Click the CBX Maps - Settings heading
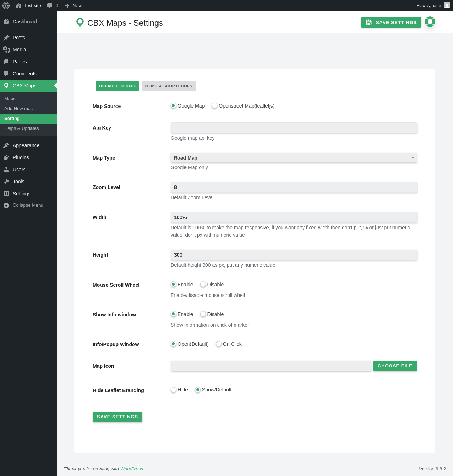453x476 pixels. pyautogui.click(x=125, y=23)
